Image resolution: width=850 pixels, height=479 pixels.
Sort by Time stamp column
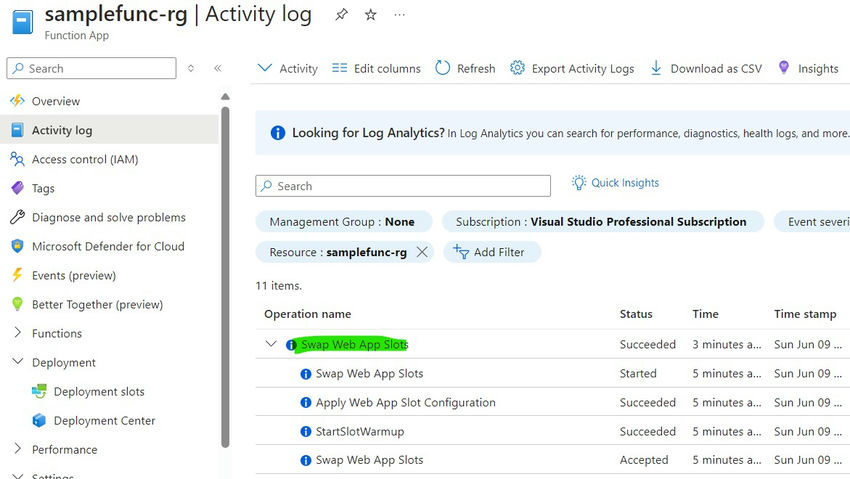[805, 314]
